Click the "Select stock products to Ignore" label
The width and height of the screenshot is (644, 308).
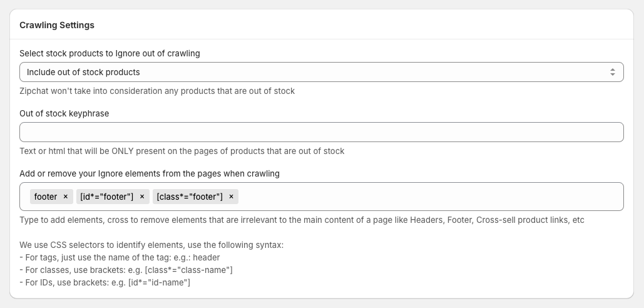pos(110,53)
